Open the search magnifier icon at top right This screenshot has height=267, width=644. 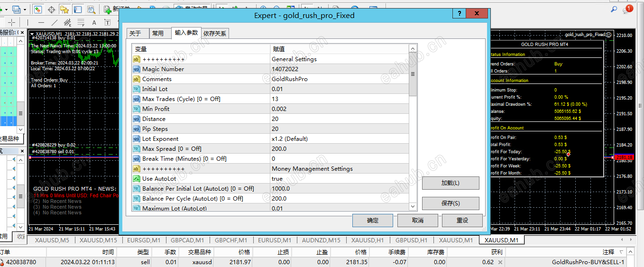point(614,9)
